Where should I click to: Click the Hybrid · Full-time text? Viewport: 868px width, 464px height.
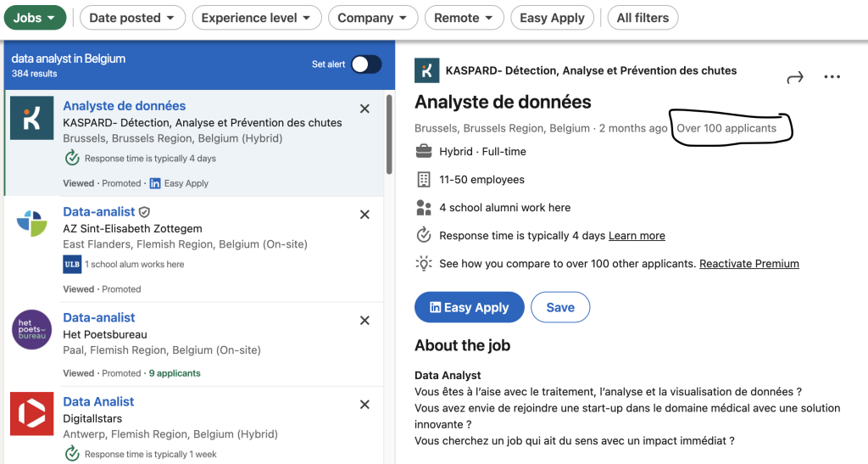pos(482,151)
